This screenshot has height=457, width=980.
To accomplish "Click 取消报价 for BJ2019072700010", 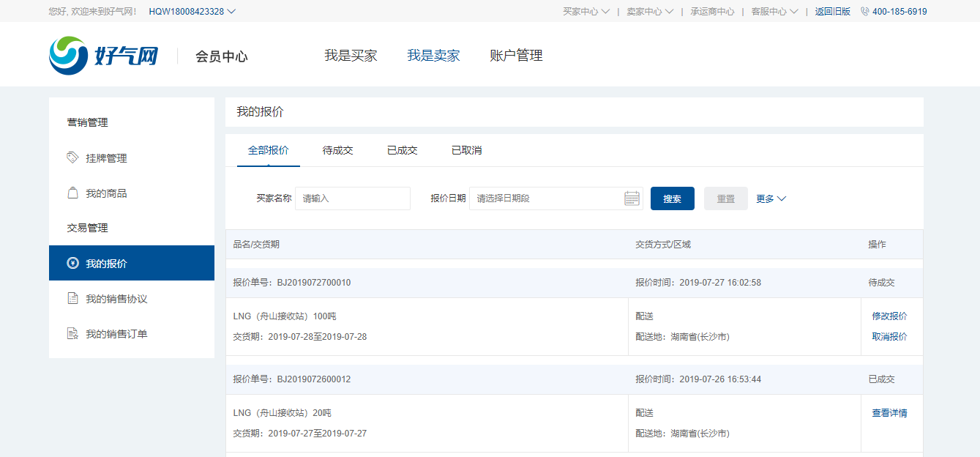I will (x=889, y=337).
